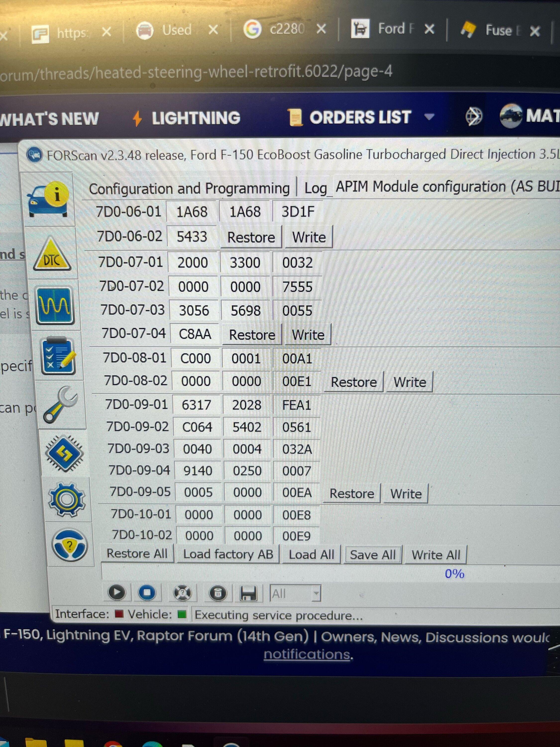
Task: Click the browser address bar URL
Action: tap(196, 72)
